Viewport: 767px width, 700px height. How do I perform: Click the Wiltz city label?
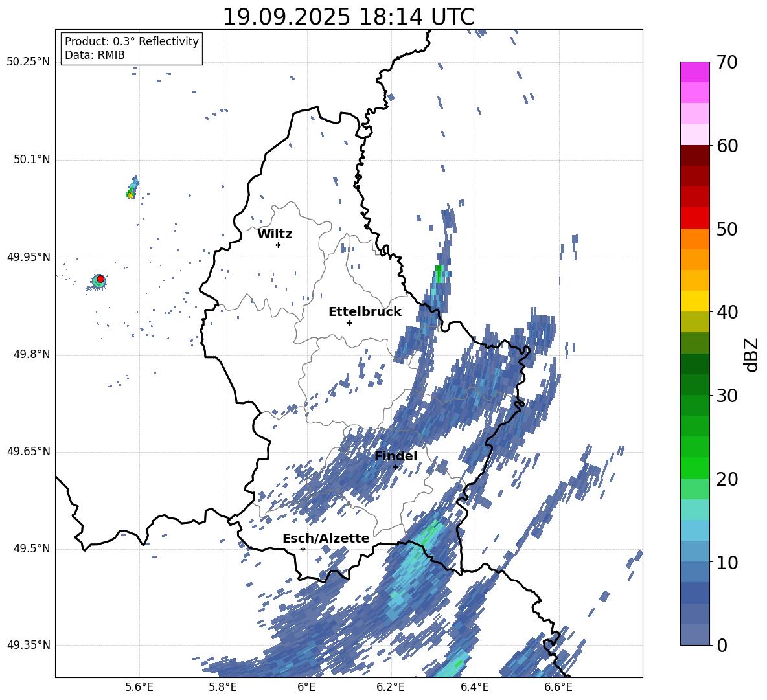coord(275,234)
